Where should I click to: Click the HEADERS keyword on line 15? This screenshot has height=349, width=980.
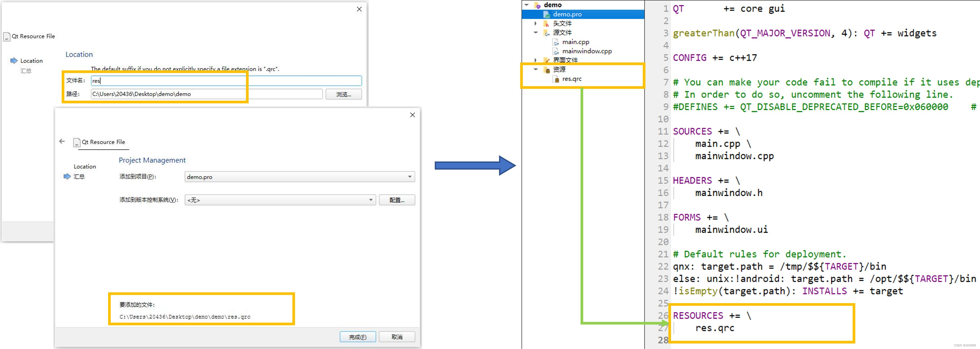pos(692,181)
